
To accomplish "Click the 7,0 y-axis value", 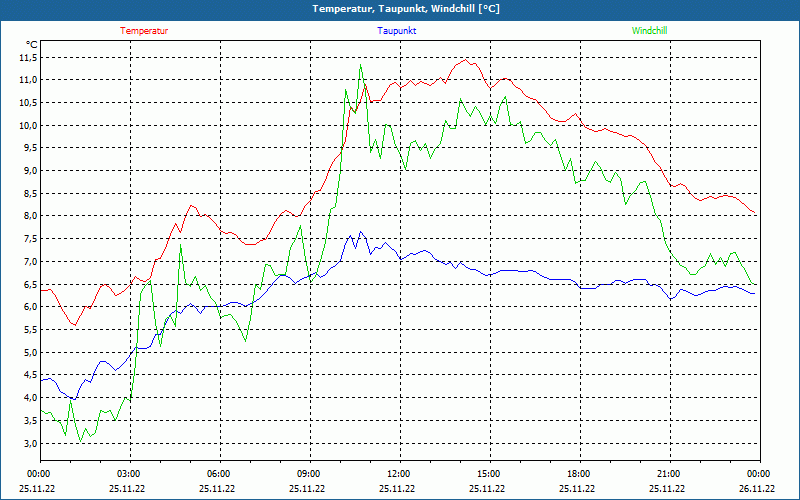I will 30,261.
